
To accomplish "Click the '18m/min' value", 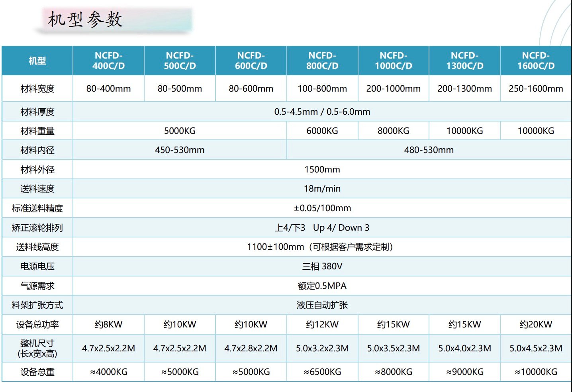I will point(322,188).
